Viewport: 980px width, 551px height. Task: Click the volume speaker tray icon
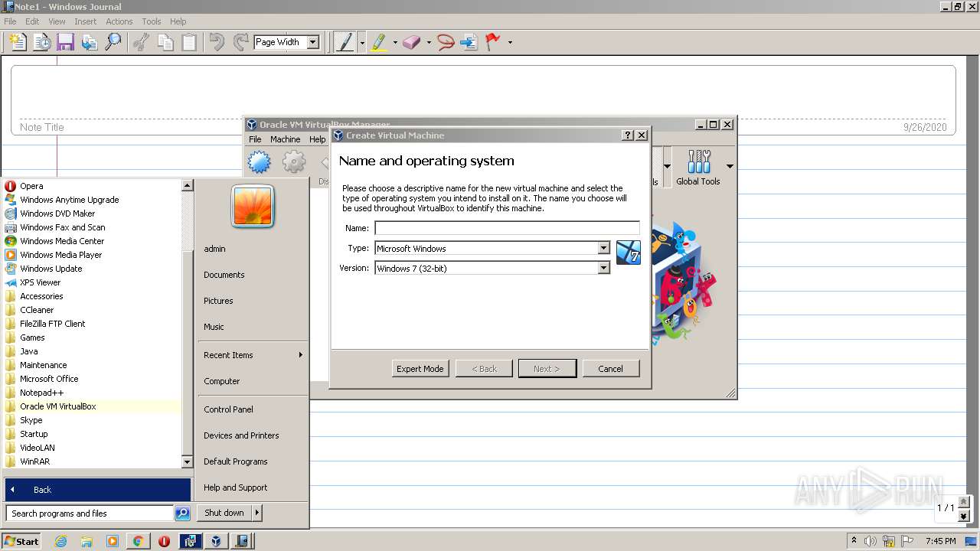(871, 541)
